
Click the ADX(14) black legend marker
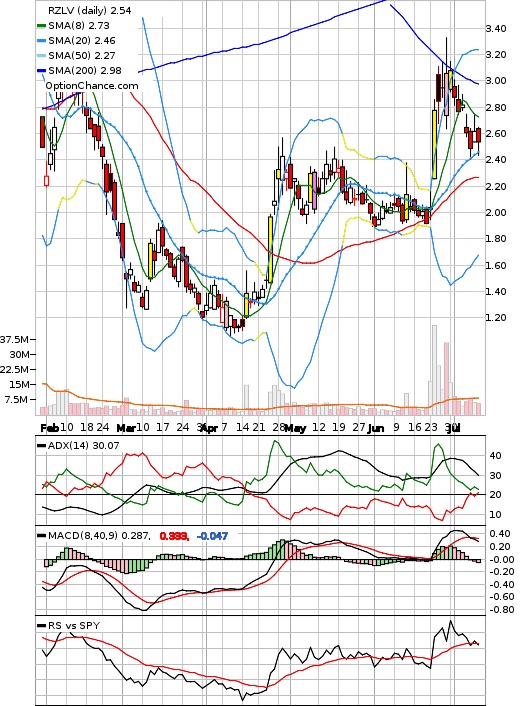click(x=41, y=446)
